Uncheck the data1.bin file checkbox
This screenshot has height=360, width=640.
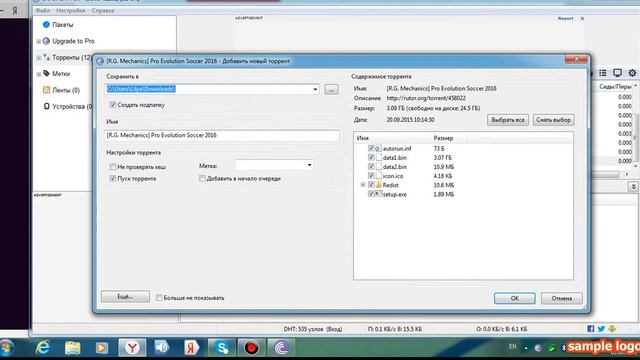point(371,157)
